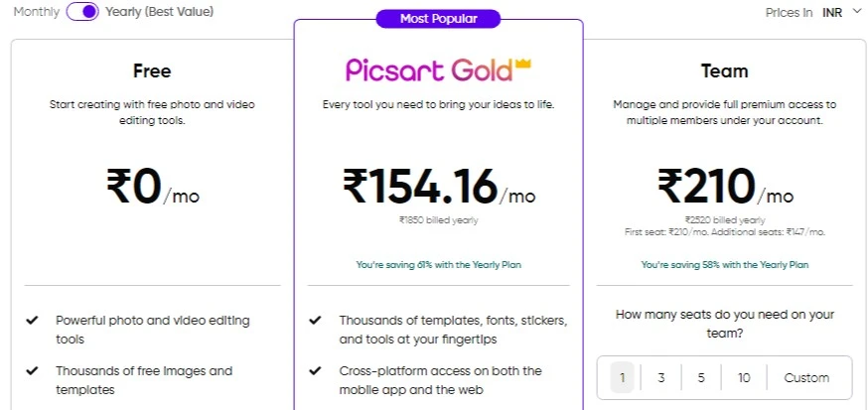This screenshot has width=868, height=410.
Task: Click checkmark beside Thousands of templates, fonts
Action: [x=316, y=320]
